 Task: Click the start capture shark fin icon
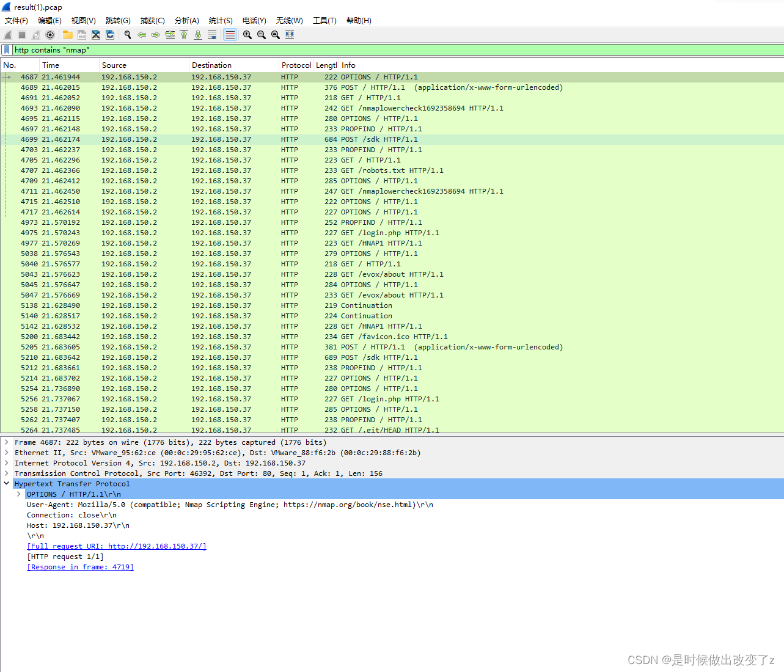pos(8,35)
